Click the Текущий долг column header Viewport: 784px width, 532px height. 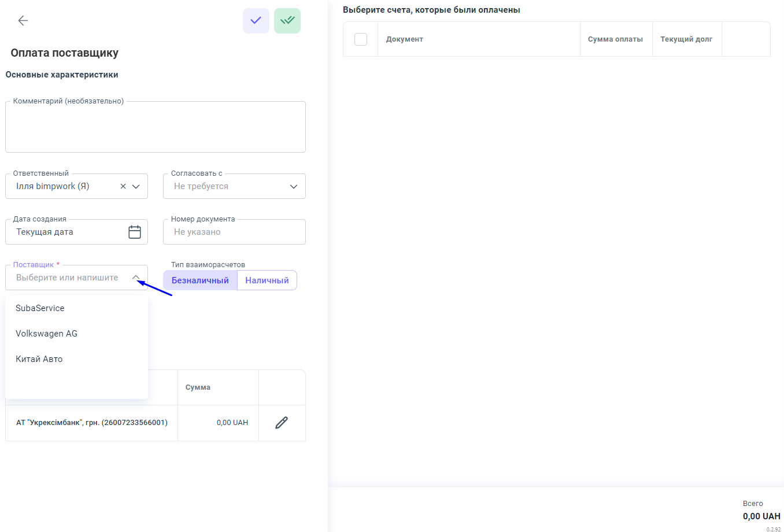(x=686, y=39)
